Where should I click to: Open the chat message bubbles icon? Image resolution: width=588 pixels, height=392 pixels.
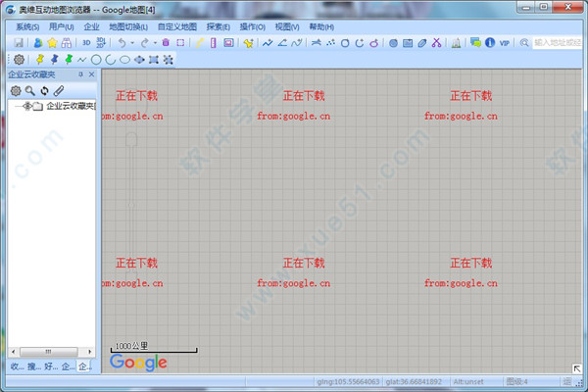[475, 42]
